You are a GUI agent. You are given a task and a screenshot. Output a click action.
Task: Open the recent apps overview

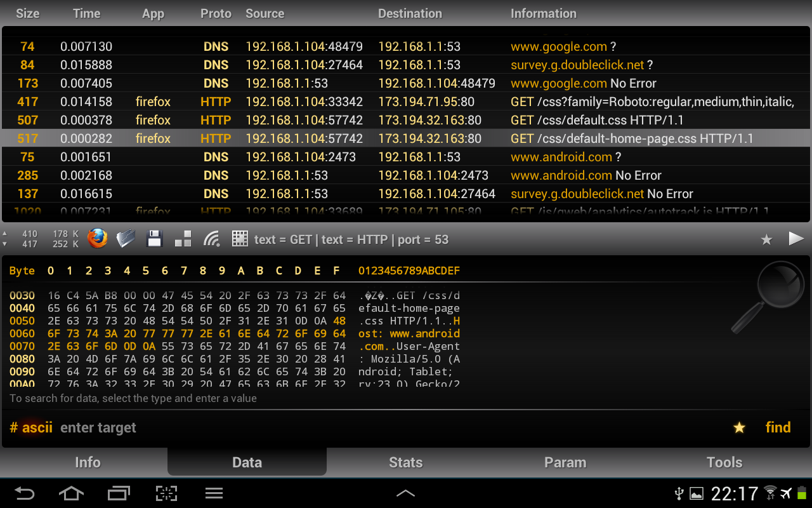pos(119,493)
